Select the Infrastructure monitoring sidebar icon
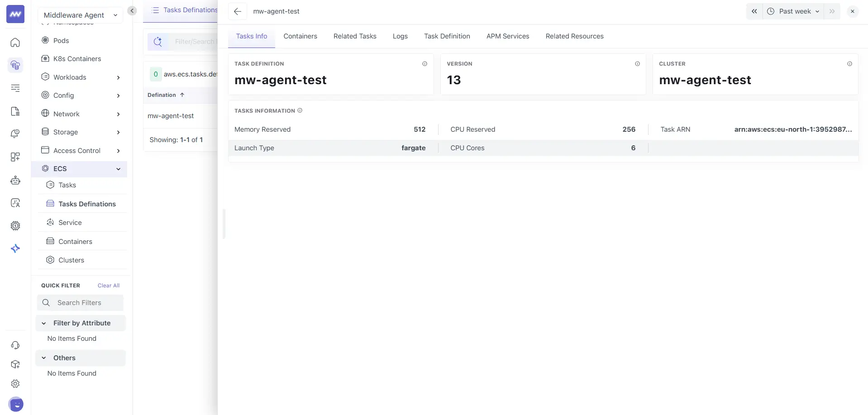The height and width of the screenshot is (415, 868). [15, 65]
